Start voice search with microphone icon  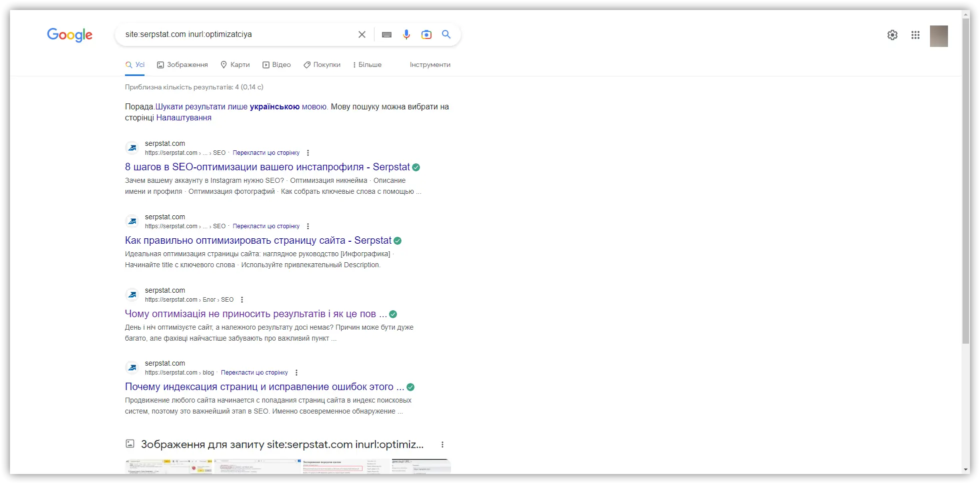pyautogui.click(x=406, y=34)
